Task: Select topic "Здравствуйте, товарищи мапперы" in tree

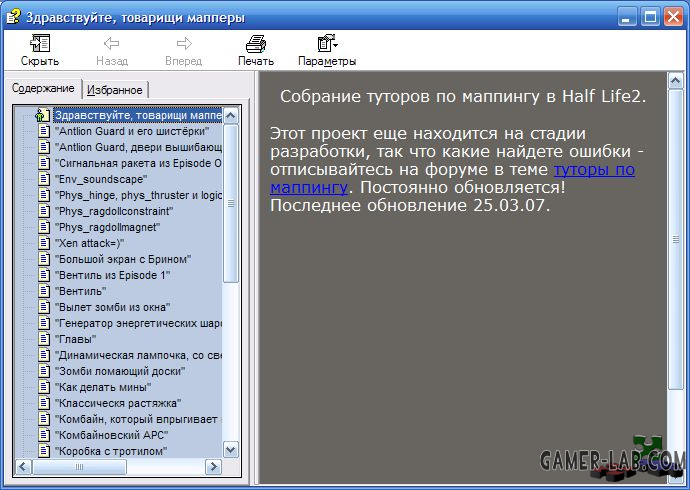Action: pyautogui.click(x=138, y=115)
